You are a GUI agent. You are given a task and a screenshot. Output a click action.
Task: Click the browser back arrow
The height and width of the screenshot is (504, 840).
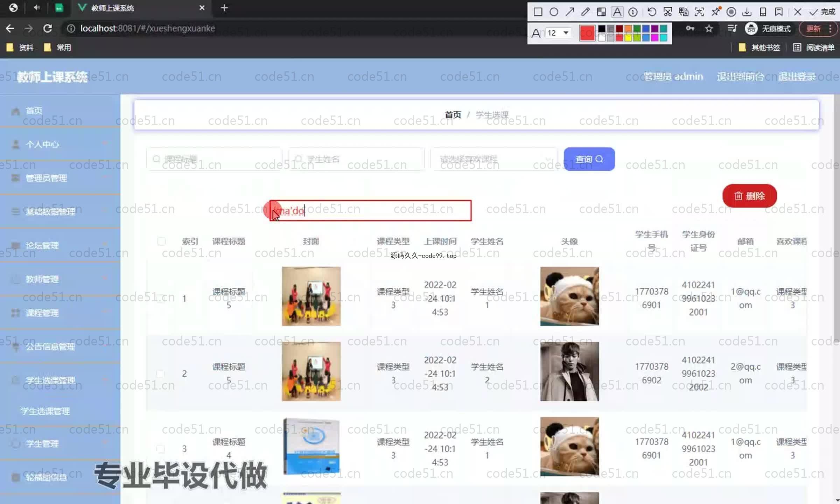tap(10, 28)
